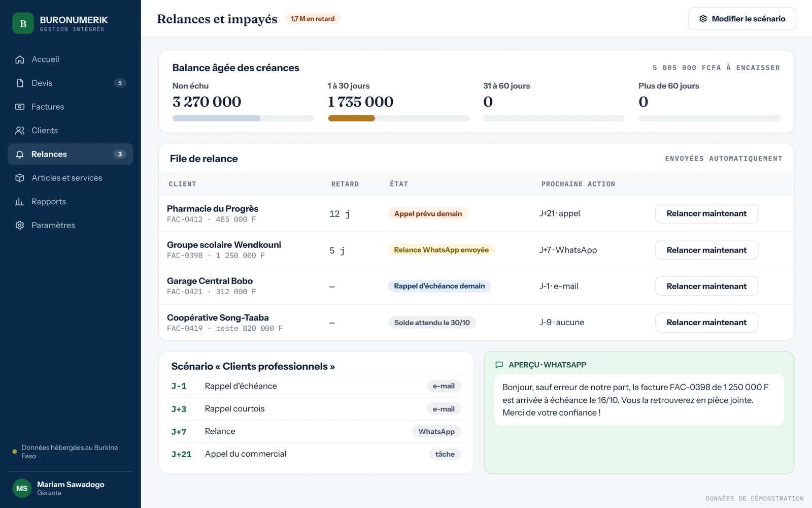Relancer maintenant for Garage Central Bobo
812x508 pixels.
point(706,286)
